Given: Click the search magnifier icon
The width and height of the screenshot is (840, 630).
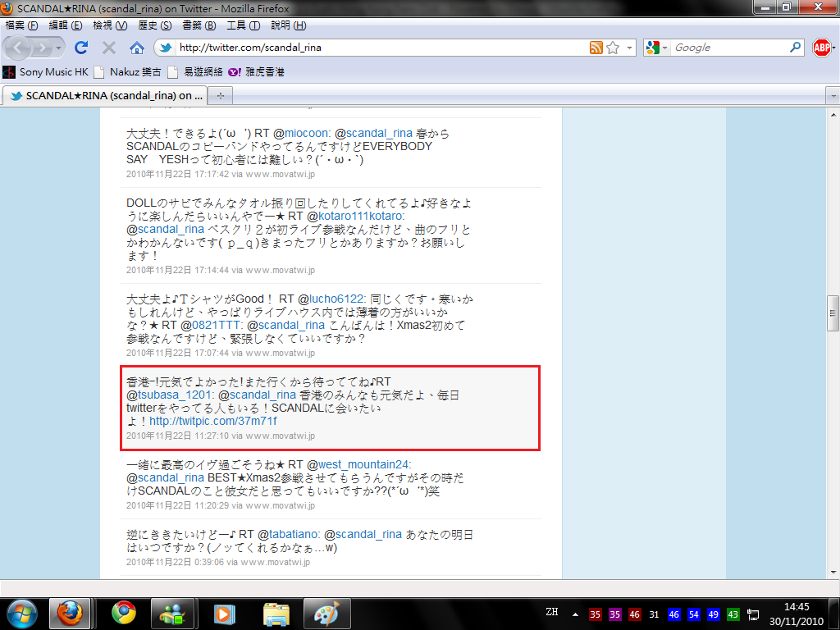Looking at the screenshot, I should tap(795, 48).
